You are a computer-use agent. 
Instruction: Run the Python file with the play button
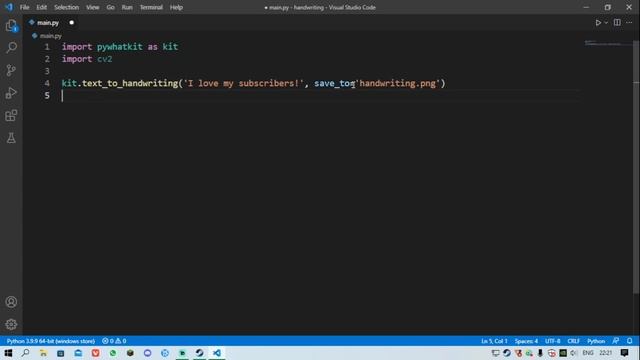coord(598,23)
